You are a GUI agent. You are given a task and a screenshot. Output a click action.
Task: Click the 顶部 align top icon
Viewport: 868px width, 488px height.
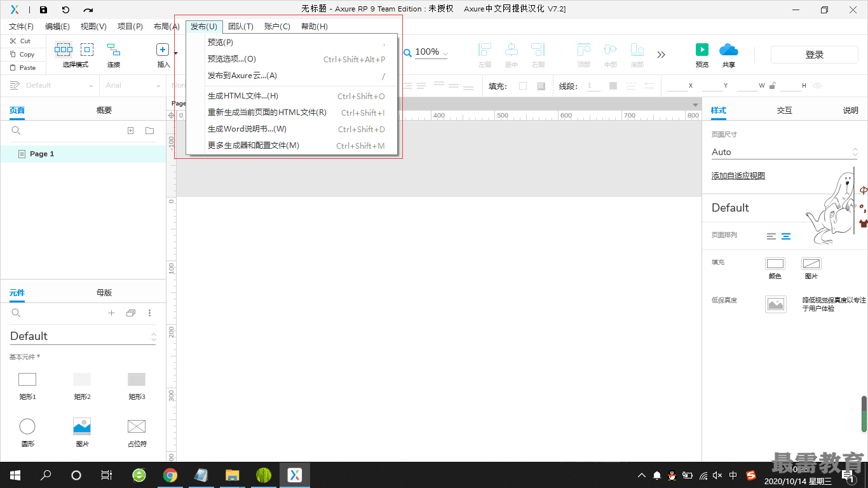pyautogui.click(x=584, y=50)
